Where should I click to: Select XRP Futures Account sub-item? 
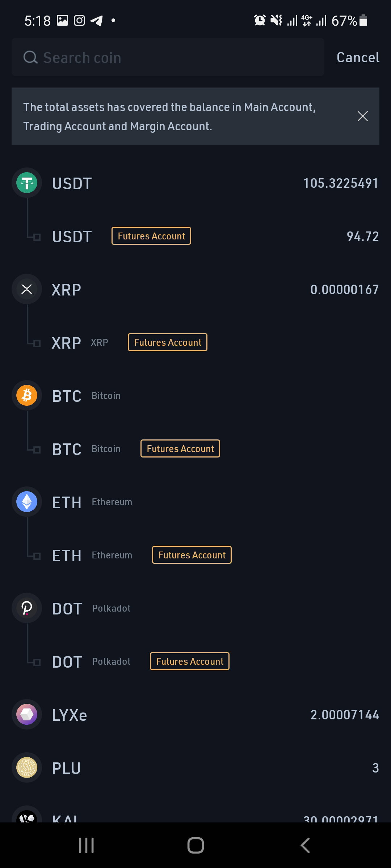[x=195, y=342]
